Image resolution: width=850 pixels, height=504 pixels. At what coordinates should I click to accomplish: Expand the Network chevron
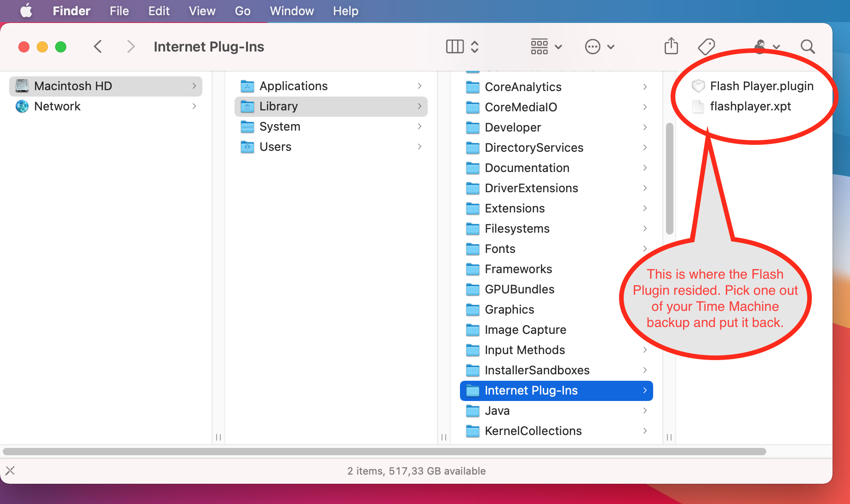click(194, 106)
